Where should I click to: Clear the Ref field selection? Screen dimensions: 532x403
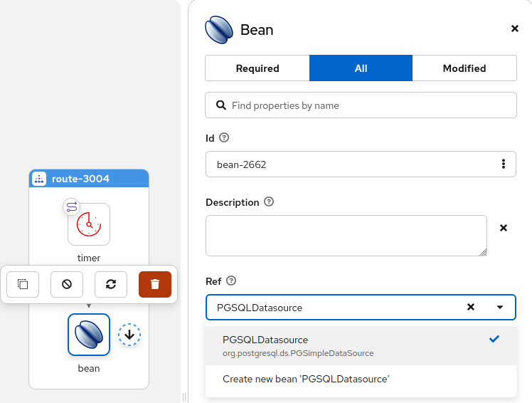(470, 308)
